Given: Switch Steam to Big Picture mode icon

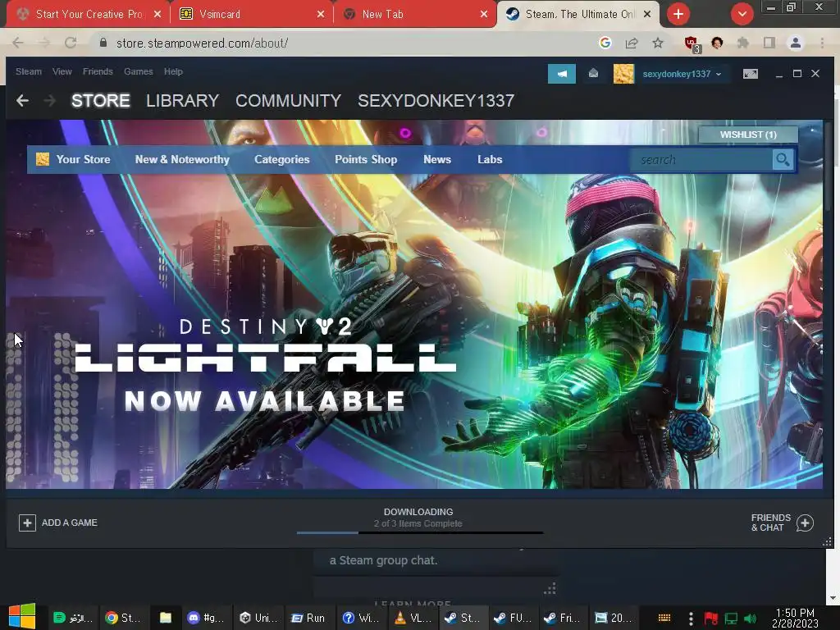Looking at the screenshot, I should tap(750, 74).
